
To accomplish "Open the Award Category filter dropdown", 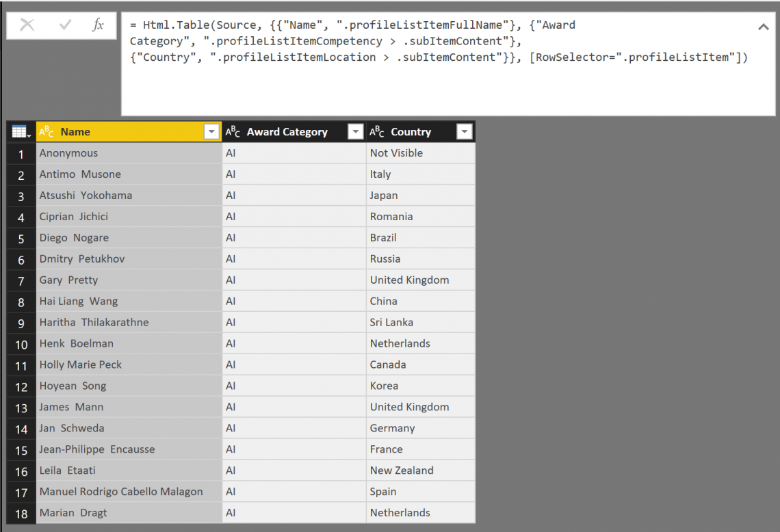I will click(x=355, y=132).
